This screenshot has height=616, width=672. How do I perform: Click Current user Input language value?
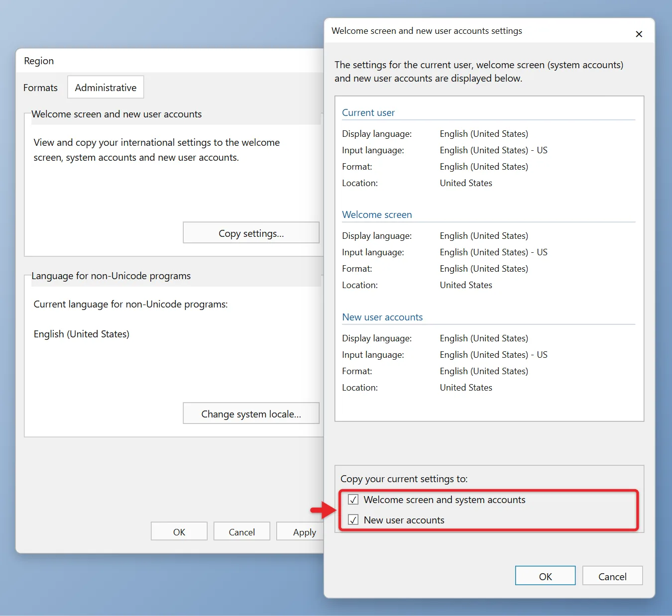click(x=493, y=150)
